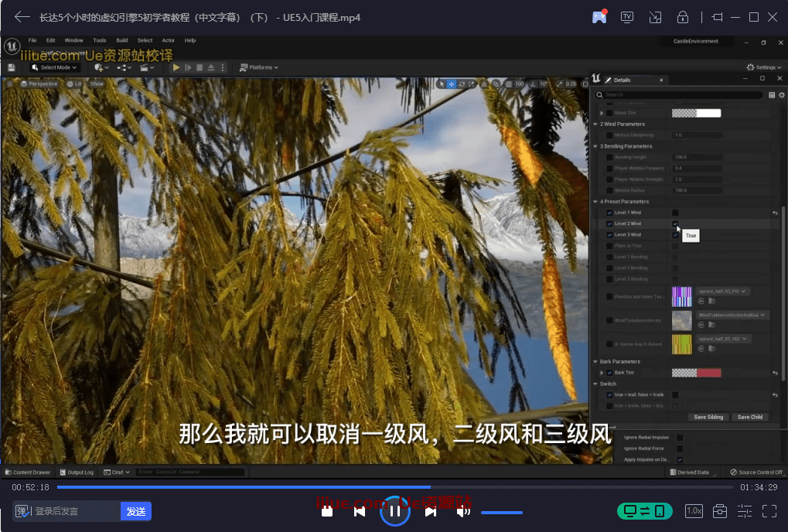Viewport: 788px width, 532px height.
Task: Open the Build menu
Action: (121, 40)
